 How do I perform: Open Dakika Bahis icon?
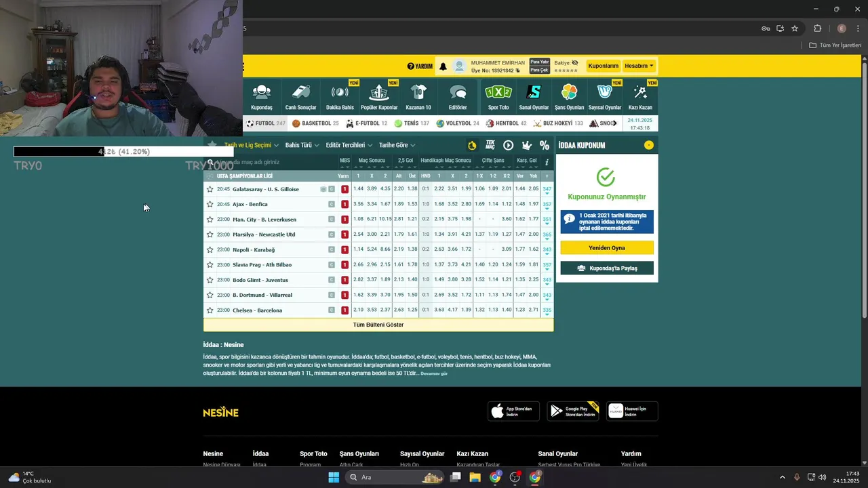340,92
